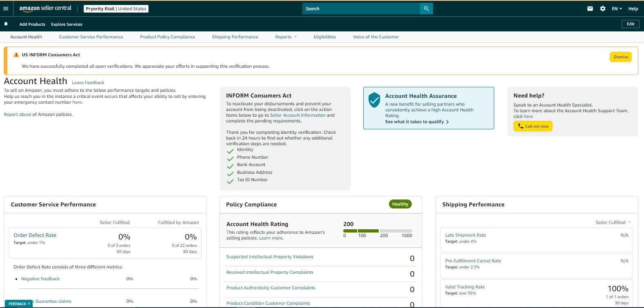
Task: Click the Business Address checklist item
Action: click(x=255, y=172)
